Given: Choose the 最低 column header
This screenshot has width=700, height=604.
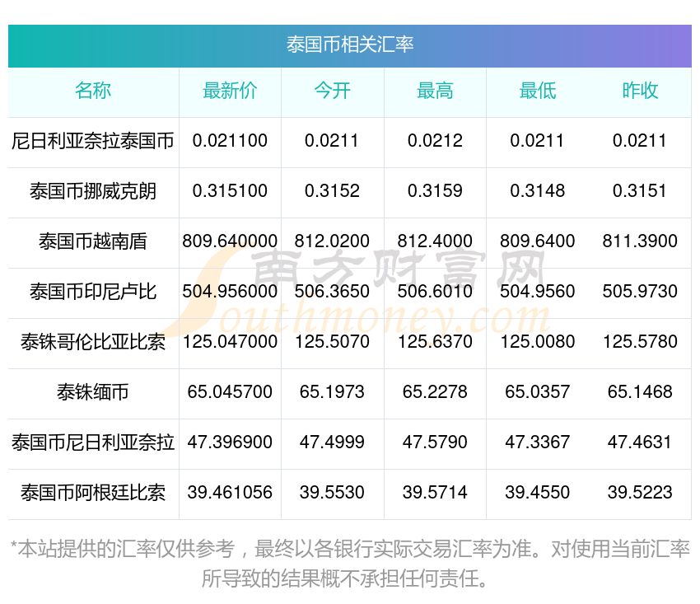Looking at the screenshot, I should click(538, 91).
